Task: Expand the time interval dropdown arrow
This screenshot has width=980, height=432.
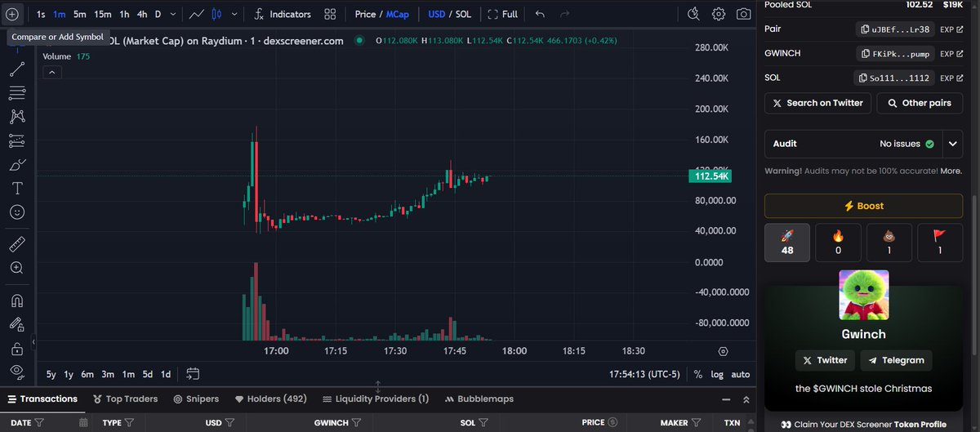Action: click(173, 14)
